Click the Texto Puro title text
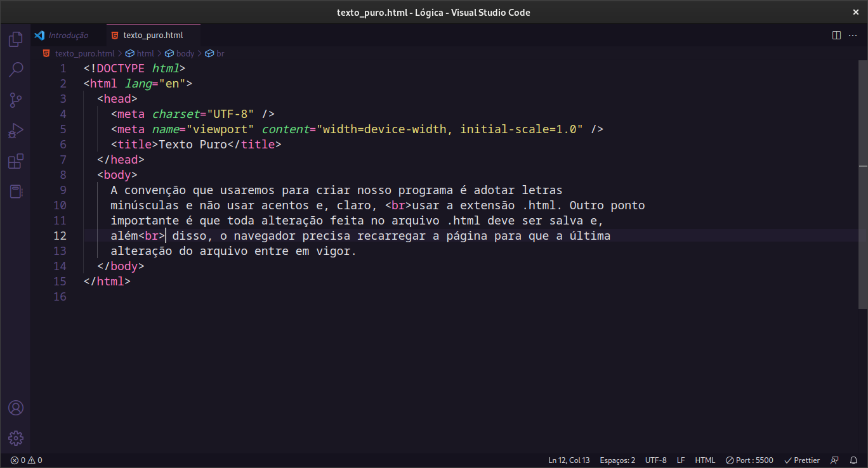The width and height of the screenshot is (868, 468). point(193,145)
